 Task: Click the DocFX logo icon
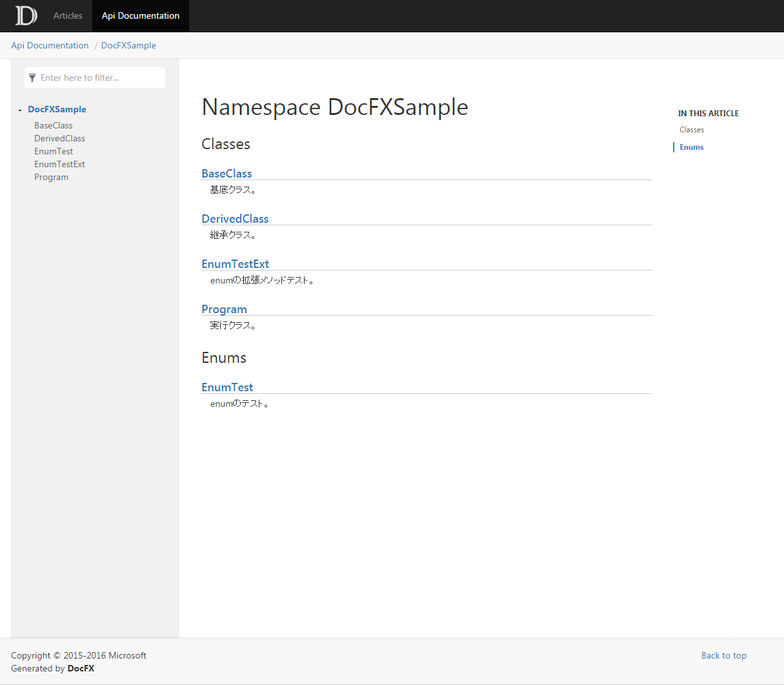pyautogui.click(x=26, y=15)
